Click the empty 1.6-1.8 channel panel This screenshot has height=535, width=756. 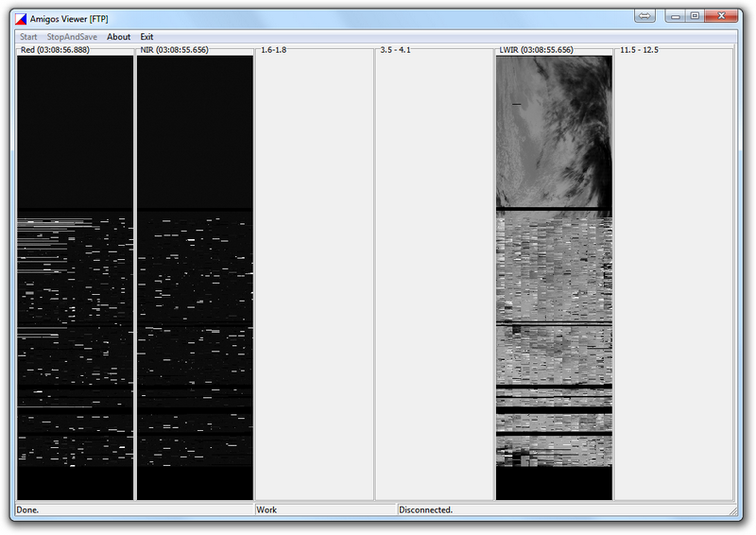(x=315, y=277)
